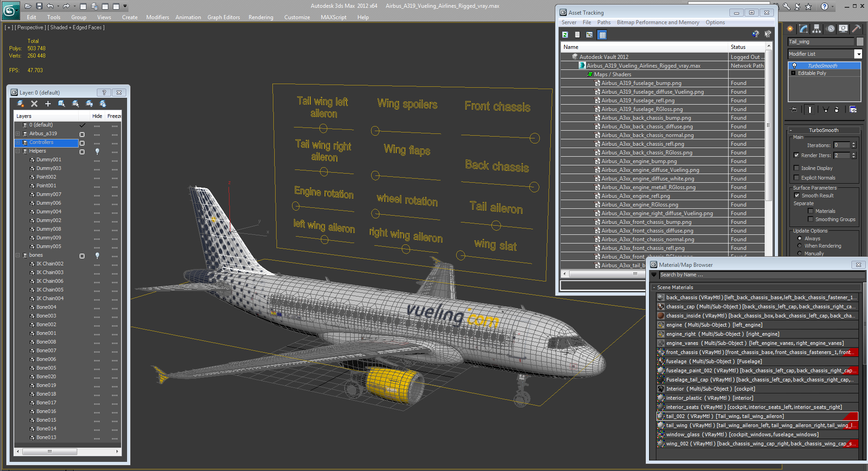Image resolution: width=868 pixels, height=471 pixels.
Task: Click the help question mark in title bar
Action: [825, 6]
